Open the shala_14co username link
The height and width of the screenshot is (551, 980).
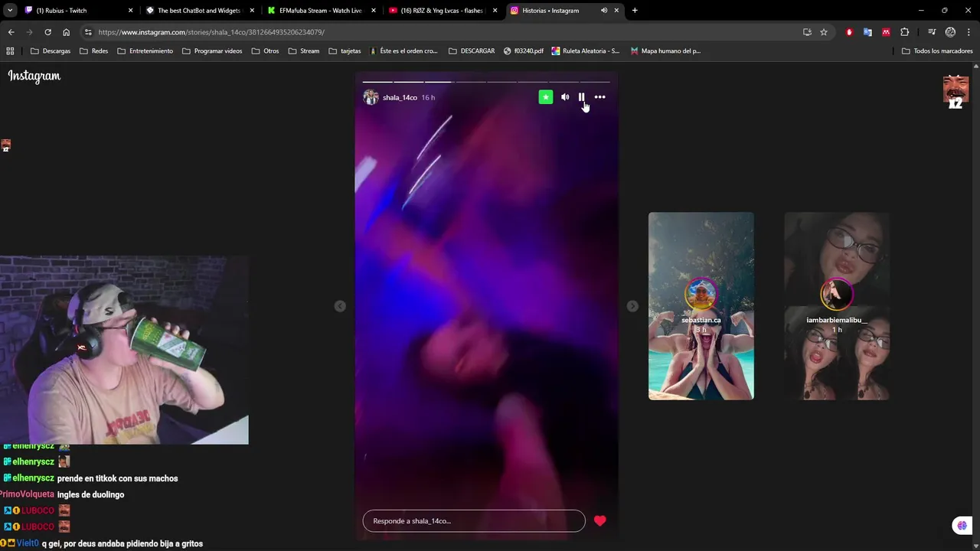400,97
